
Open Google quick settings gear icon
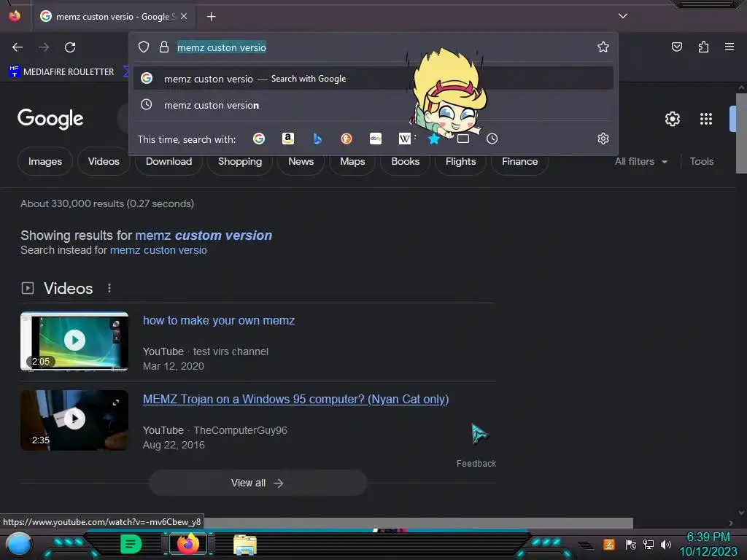coord(672,119)
